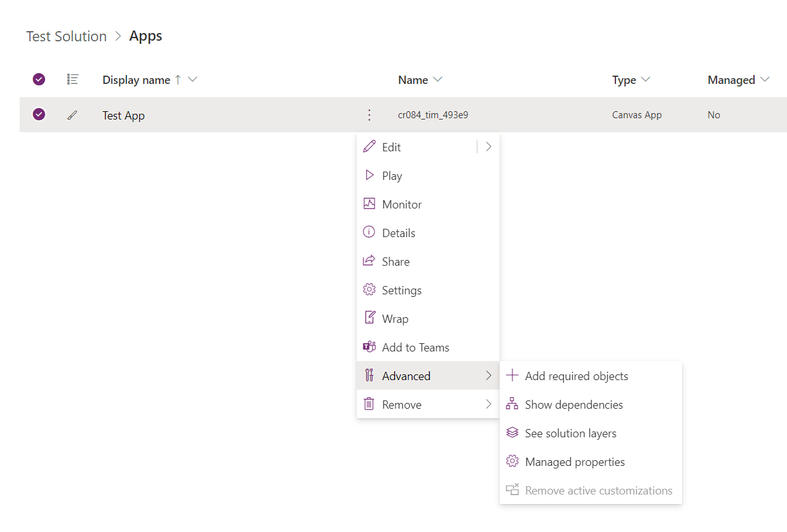Screen dimensions: 787x532
Task: Expand the Advanced submenu chevron
Action: click(x=488, y=376)
